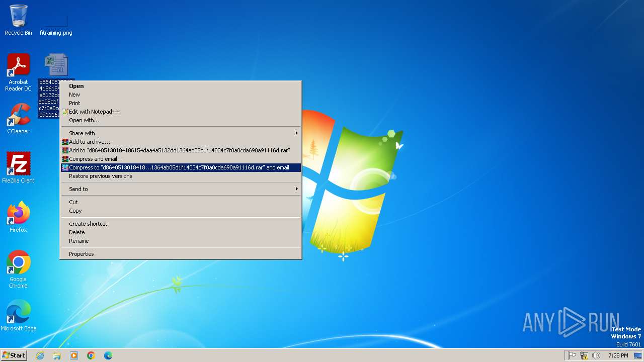Viewport: 644px width, 362px height.
Task: Open Edge from the taskbar
Action: [108, 355]
